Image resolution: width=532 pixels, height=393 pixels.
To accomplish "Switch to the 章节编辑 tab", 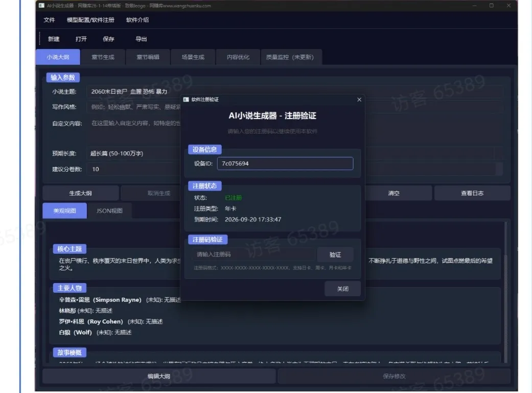I will click(x=148, y=57).
